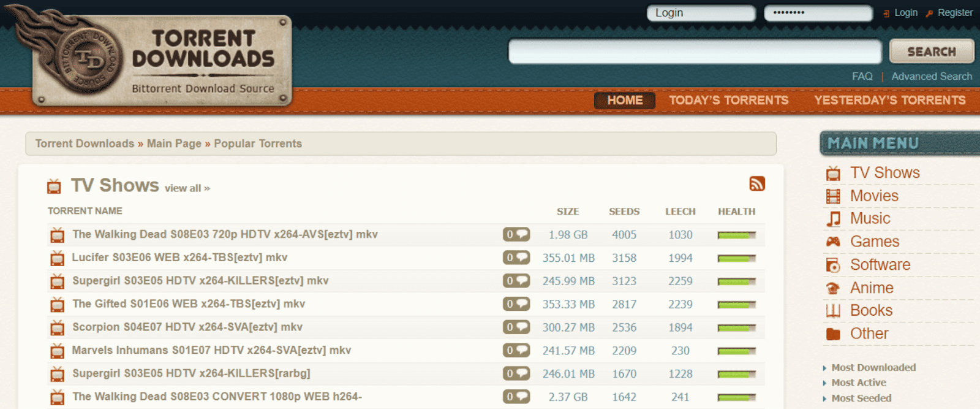The height and width of the screenshot is (409, 980).
Task: Click TV icon beside Supergirl S03E05 eztv row
Action: coord(58,281)
